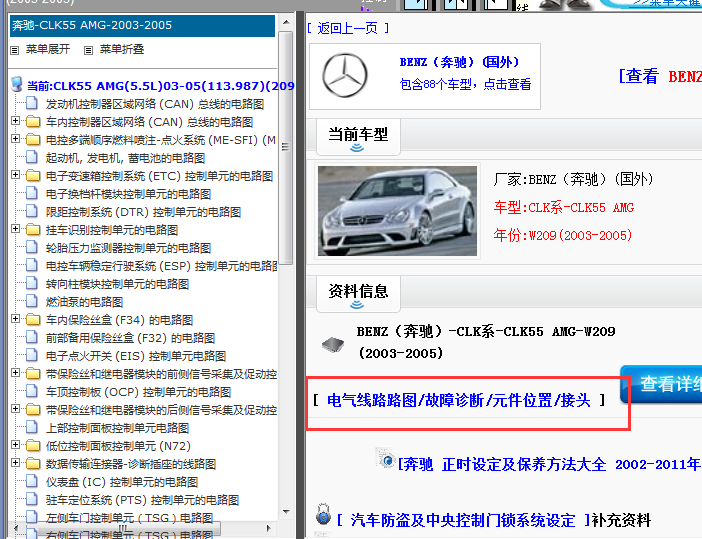The width and height of the screenshot is (702, 539).
Task: Click document icon for 燃油泵的电路图
Action: point(32,302)
